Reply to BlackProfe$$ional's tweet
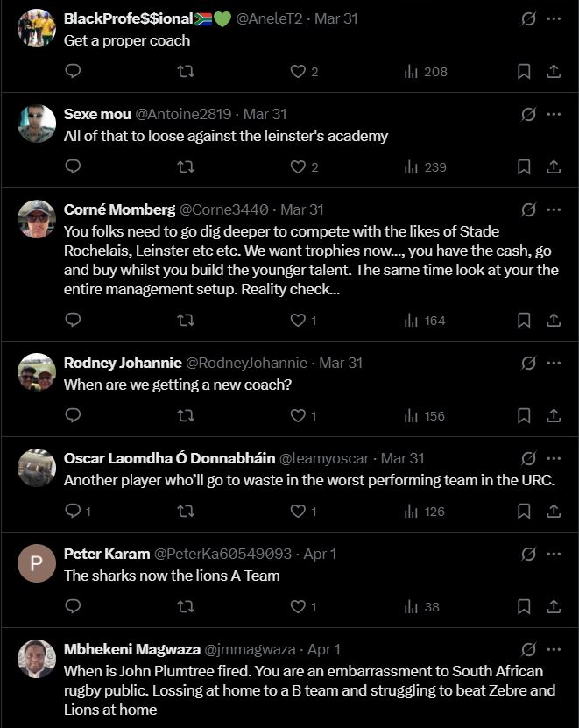This screenshot has height=728, width=579. coord(74,72)
